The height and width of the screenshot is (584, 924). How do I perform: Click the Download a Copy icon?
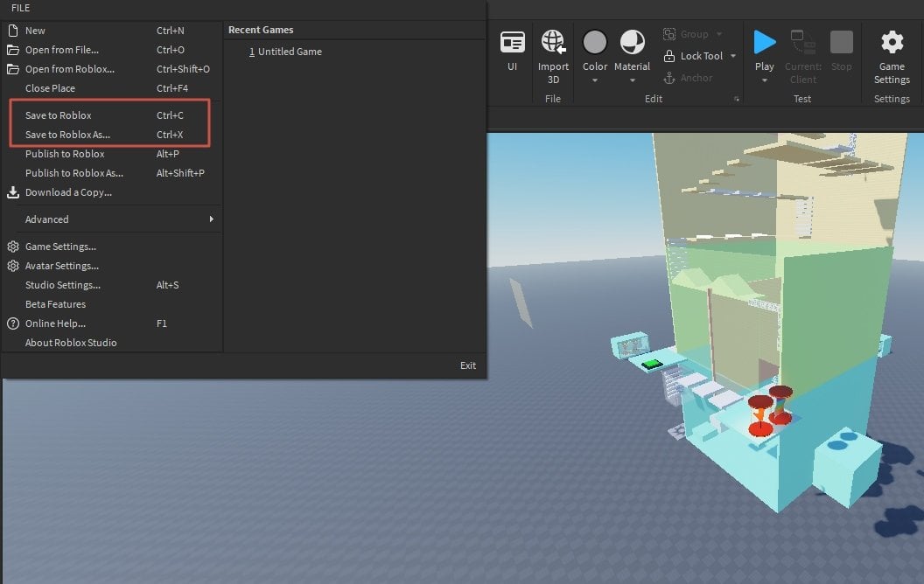12,192
